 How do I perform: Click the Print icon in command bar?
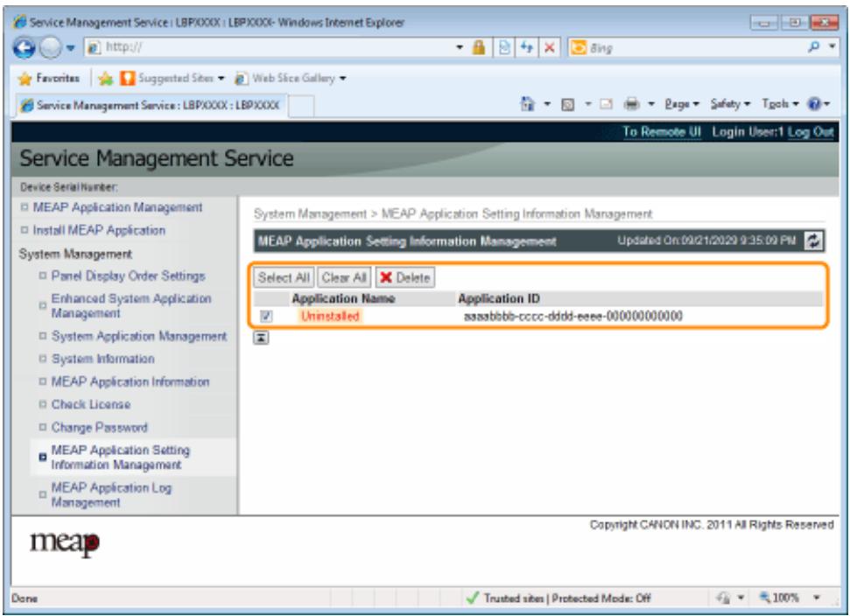[x=631, y=103]
